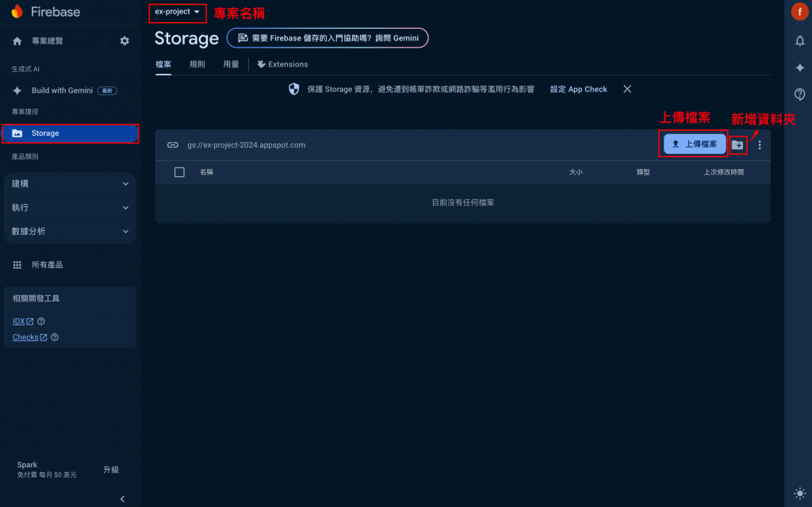Dismiss the App Check banner

(x=627, y=89)
